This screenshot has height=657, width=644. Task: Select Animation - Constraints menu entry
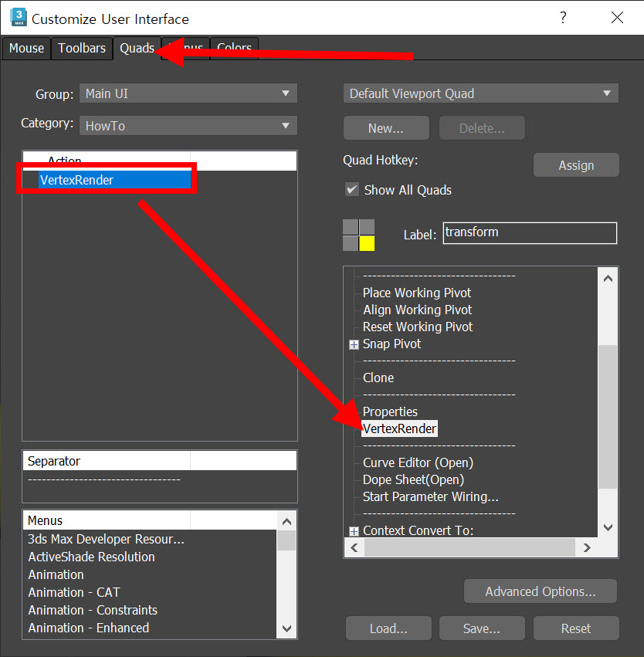93,610
